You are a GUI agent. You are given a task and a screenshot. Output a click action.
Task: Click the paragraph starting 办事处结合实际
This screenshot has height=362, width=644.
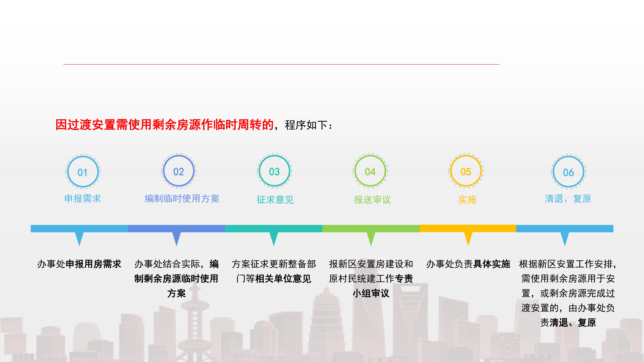177,279
